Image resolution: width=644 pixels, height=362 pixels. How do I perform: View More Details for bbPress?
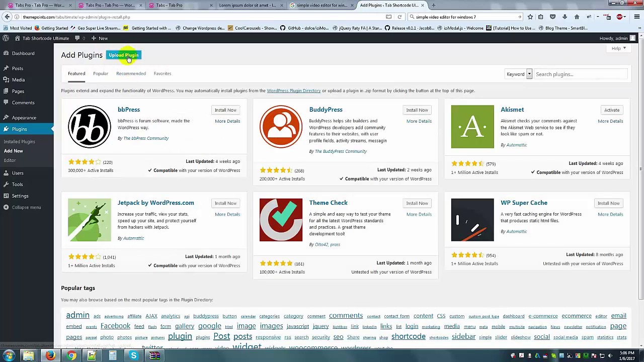pyautogui.click(x=227, y=121)
